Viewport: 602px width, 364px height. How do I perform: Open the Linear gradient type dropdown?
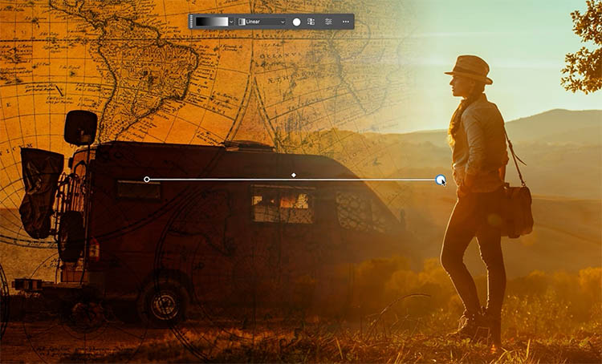coord(263,22)
